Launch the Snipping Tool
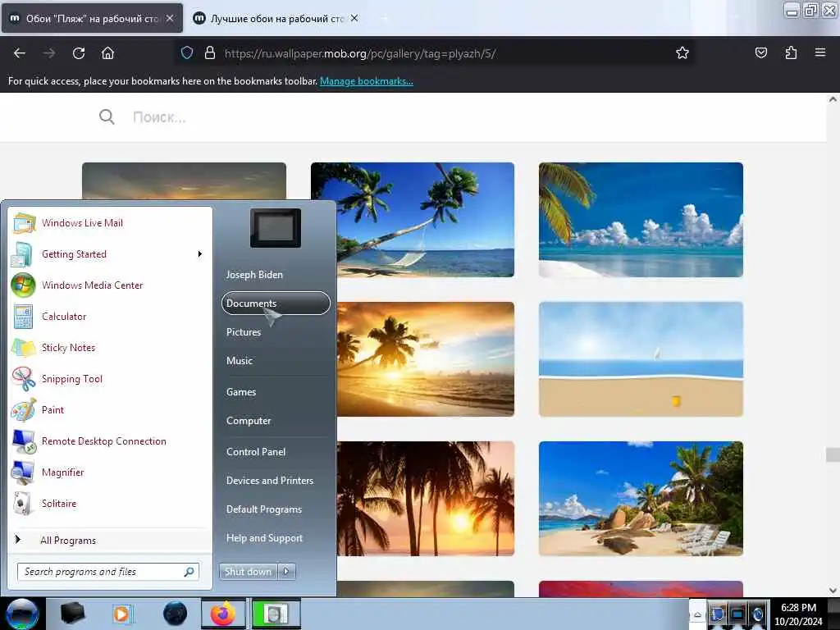840x630 pixels. click(x=110, y=379)
